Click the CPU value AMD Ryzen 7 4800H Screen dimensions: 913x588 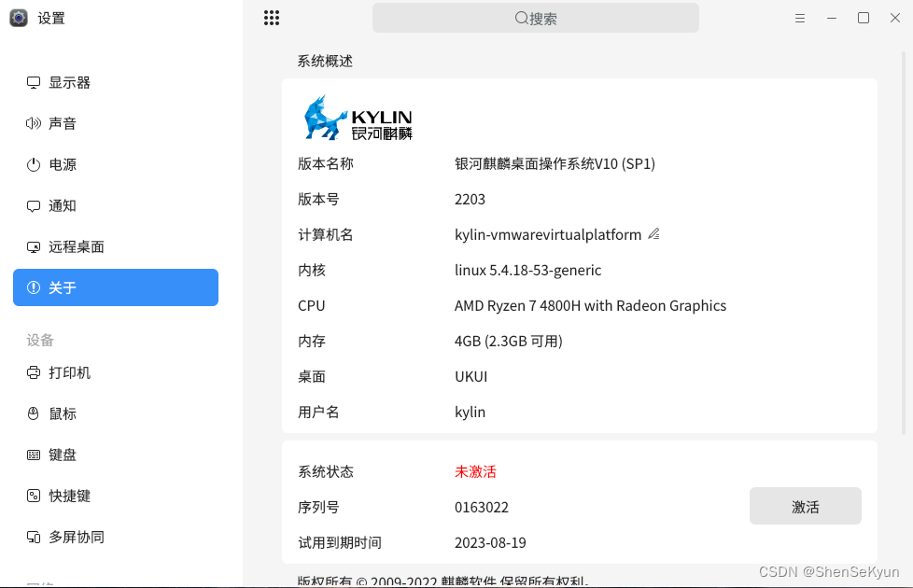coord(590,305)
